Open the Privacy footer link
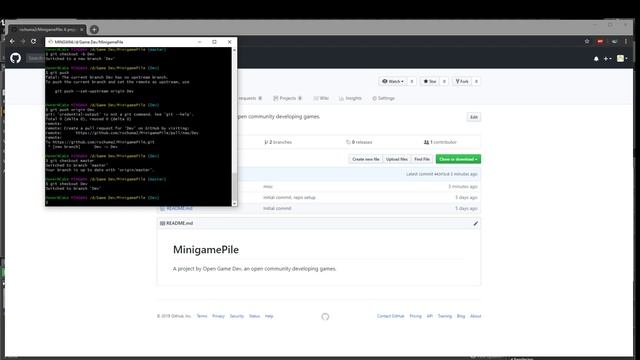 coord(218,316)
